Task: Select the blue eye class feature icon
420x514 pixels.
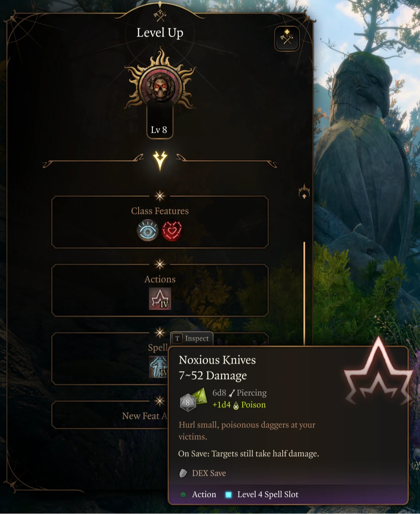Action: click(x=148, y=231)
